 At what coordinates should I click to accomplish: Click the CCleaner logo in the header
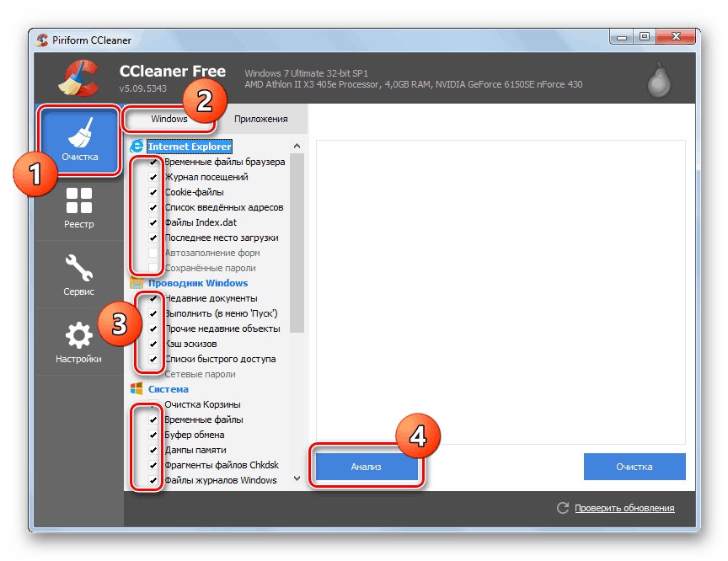pos(79,78)
